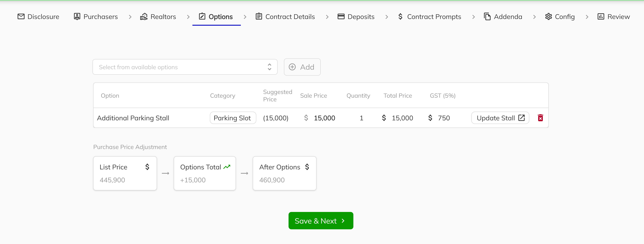
Task: Click the Save & Next button
Action: (321, 221)
